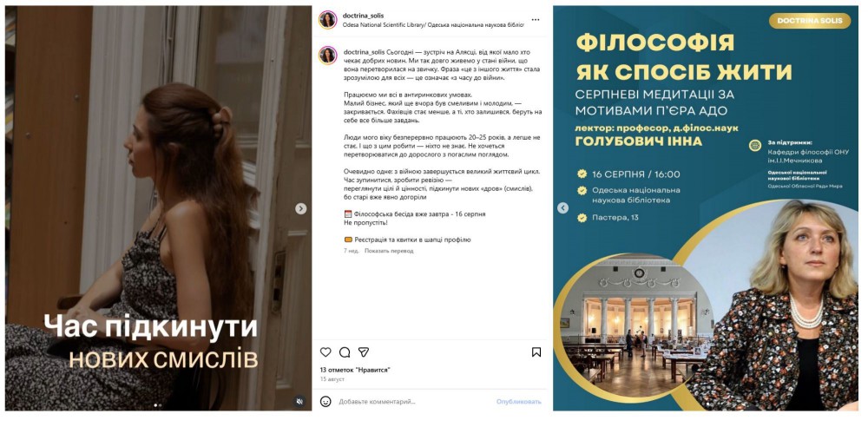Click the carousel dots on the left photo
The image size is (868, 427).
[158, 405]
